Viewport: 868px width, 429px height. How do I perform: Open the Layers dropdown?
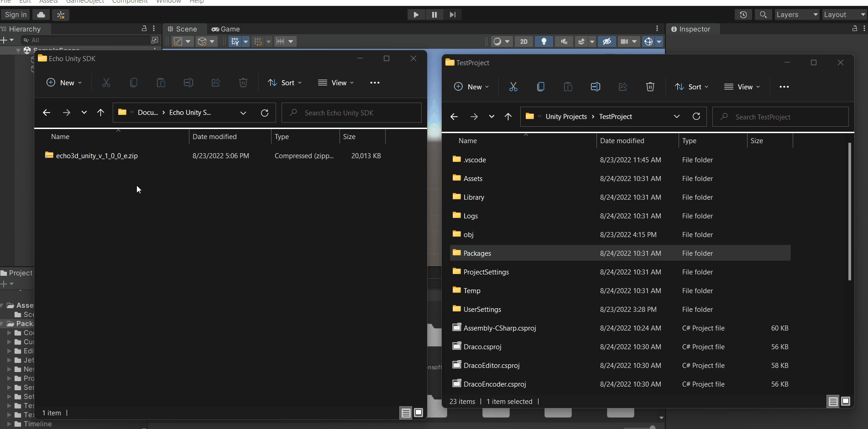tap(797, 15)
